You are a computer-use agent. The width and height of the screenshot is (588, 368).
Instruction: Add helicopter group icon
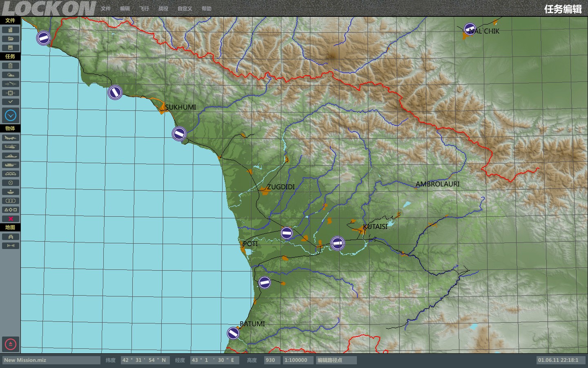[x=10, y=147]
